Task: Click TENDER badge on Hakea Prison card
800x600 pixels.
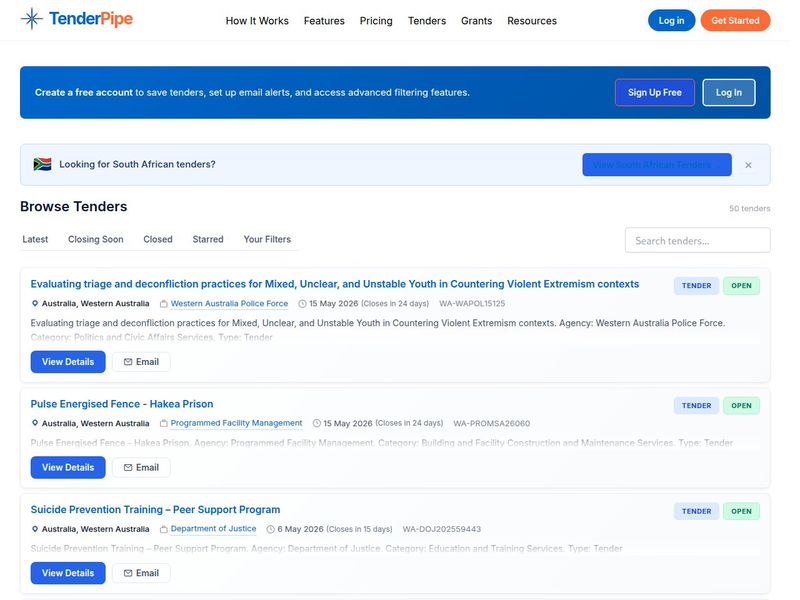Action: [696, 406]
